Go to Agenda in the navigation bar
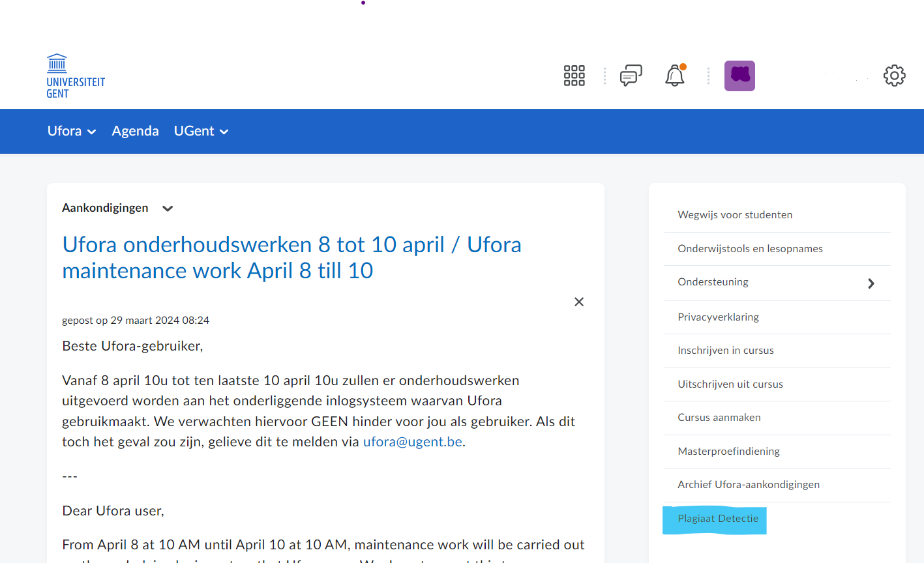924x563 pixels. pos(135,131)
